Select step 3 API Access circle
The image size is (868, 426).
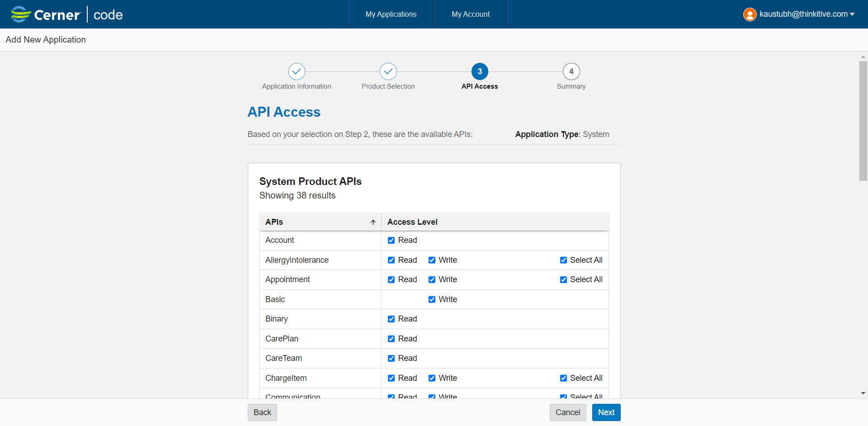pyautogui.click(x=480, y=71)
